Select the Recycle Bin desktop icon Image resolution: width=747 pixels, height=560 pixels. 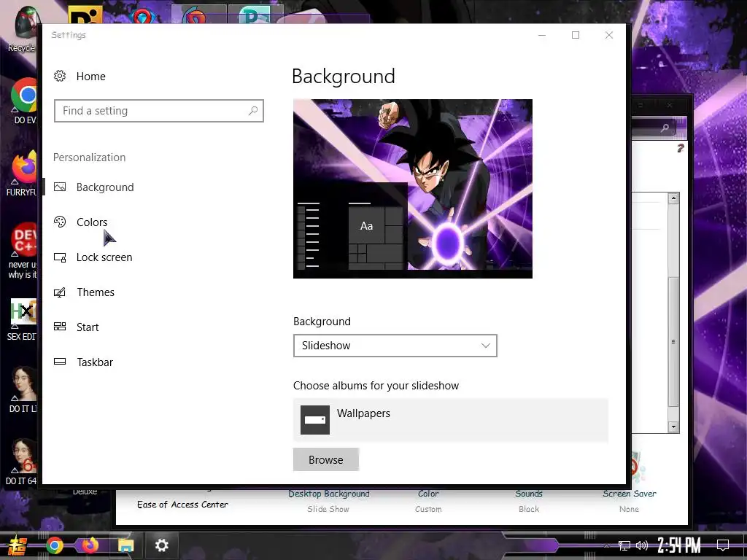coord(21,29)
